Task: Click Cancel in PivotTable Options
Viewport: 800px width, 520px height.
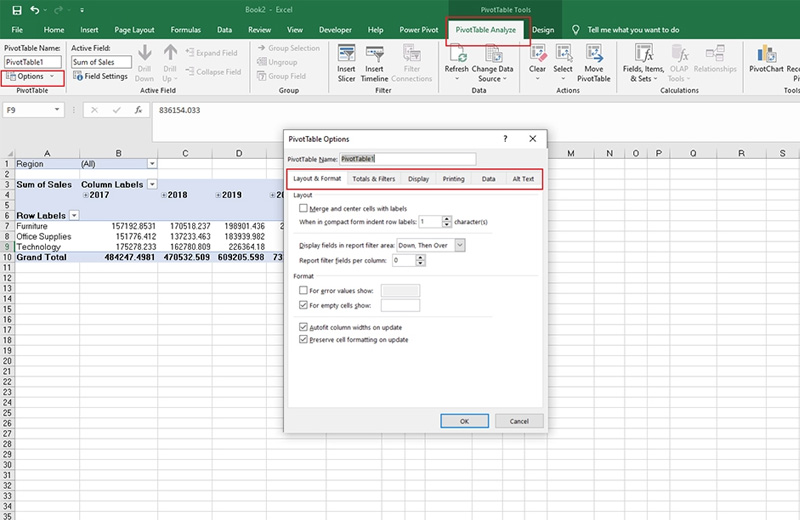Action: pos(519,421)
